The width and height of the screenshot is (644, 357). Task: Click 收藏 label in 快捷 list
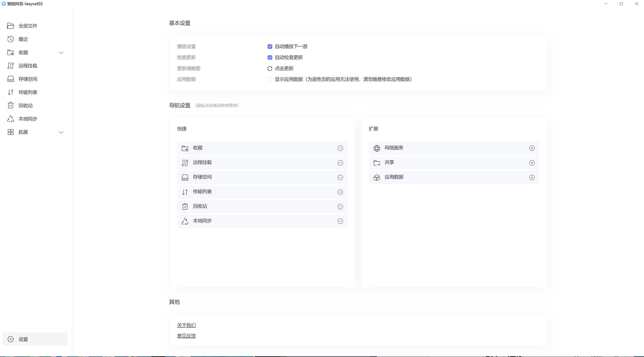[198, 148]
